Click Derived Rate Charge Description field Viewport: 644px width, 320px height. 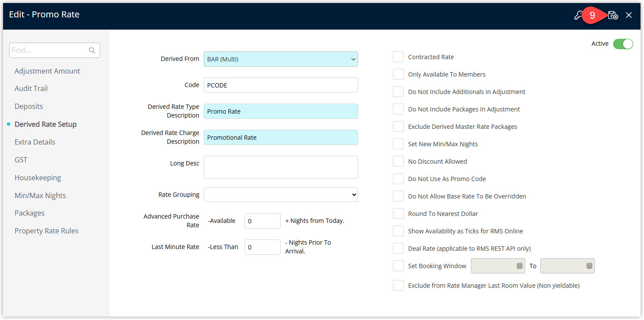click(x=281, y=138)
